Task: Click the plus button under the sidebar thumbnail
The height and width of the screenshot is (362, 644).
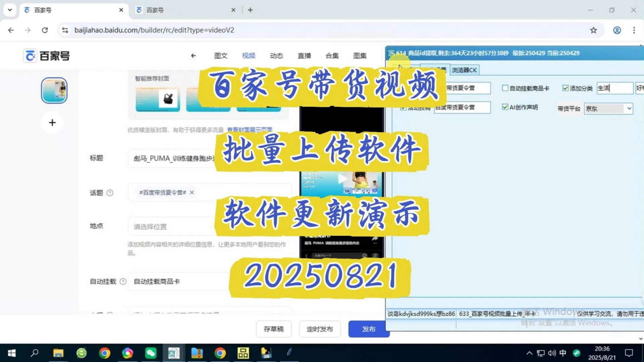Action: tap(52, 123)
